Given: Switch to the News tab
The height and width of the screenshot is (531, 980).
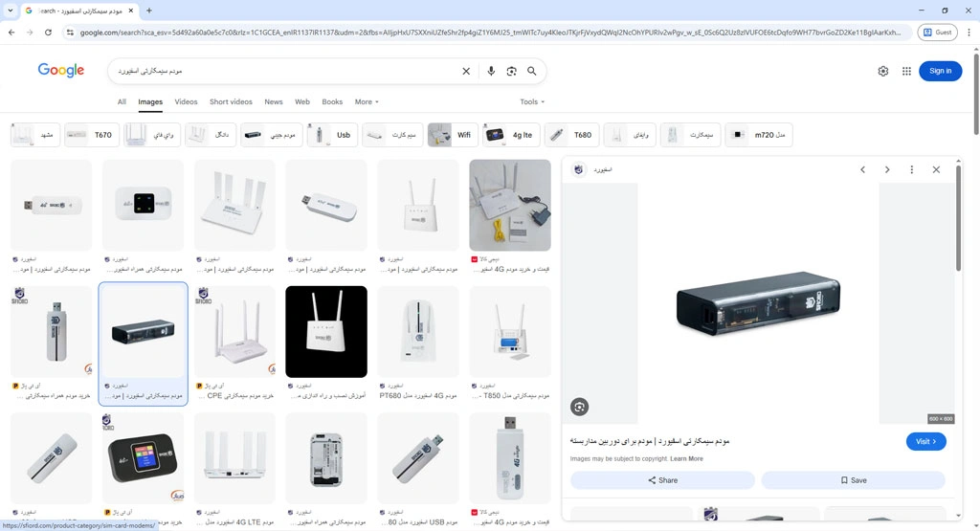Looking at the screenshot, I should (x=273, y=101).
